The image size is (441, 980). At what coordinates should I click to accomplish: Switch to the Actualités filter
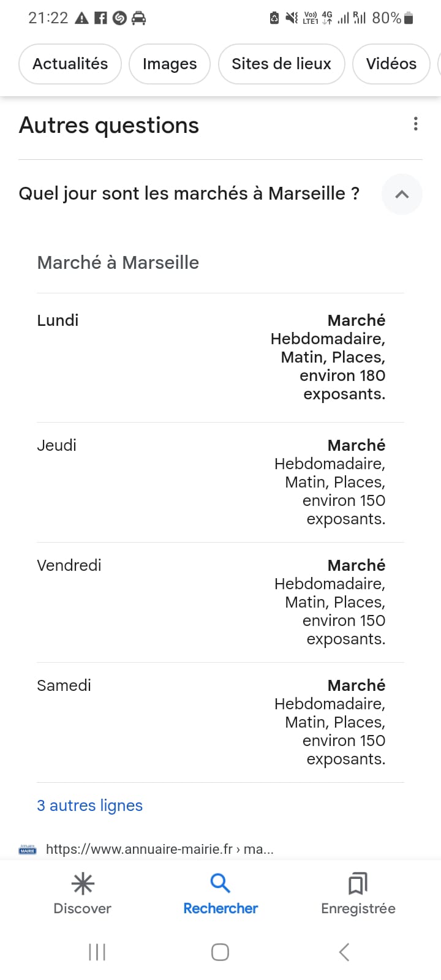click(x=70, y=64)
